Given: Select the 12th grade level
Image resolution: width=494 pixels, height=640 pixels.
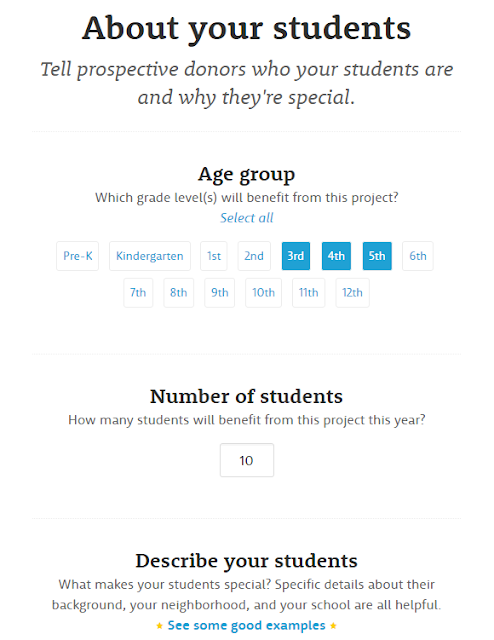Looking at the screenshot, I should (x=352, y=293).
